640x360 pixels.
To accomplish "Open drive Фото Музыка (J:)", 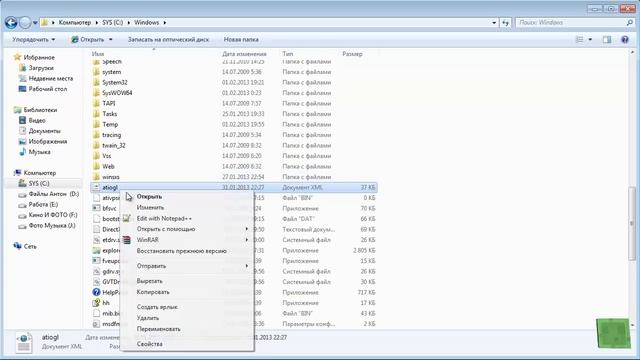I will point(47,226).
